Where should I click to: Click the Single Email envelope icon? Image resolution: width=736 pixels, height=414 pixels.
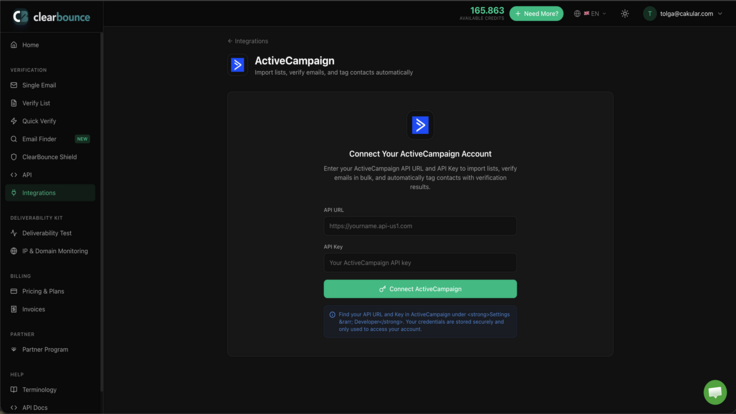pyautogui.click(x=14, y=85)
